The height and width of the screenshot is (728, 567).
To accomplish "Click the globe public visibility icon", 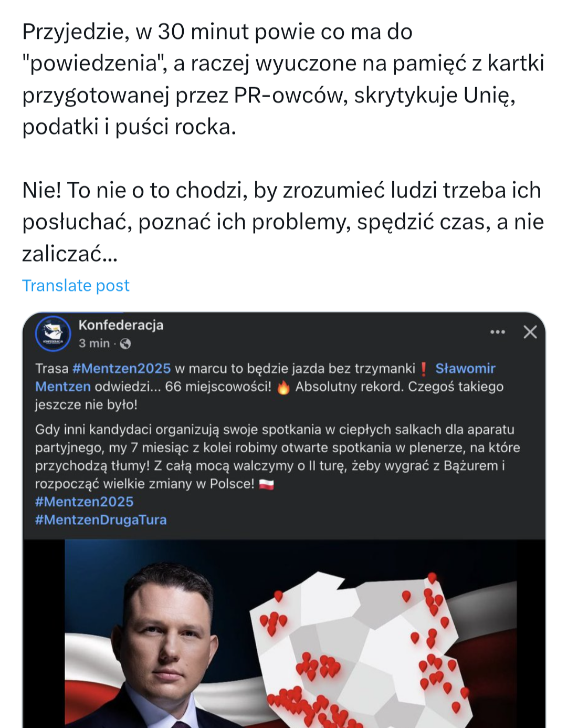I will click(125, 344).
